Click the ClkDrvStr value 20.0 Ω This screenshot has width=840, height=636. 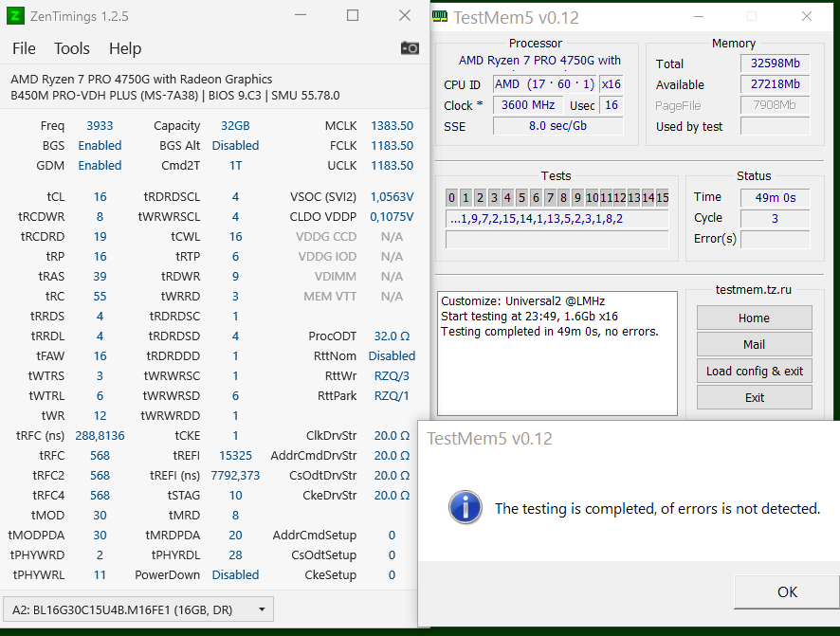coord(392,436)
